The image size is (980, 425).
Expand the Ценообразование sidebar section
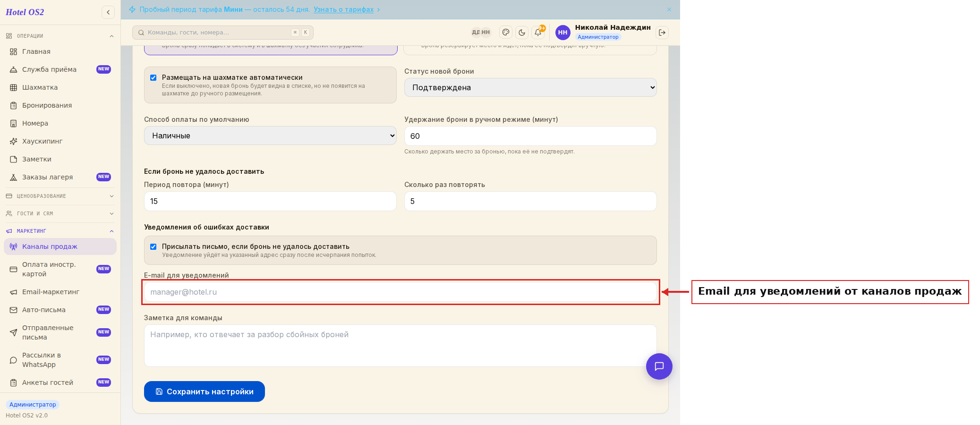coord(60,196)
